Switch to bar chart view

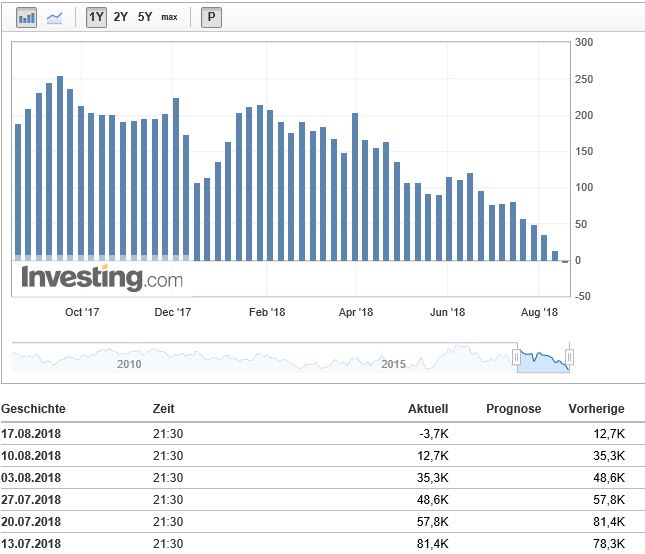pos(27,17)
